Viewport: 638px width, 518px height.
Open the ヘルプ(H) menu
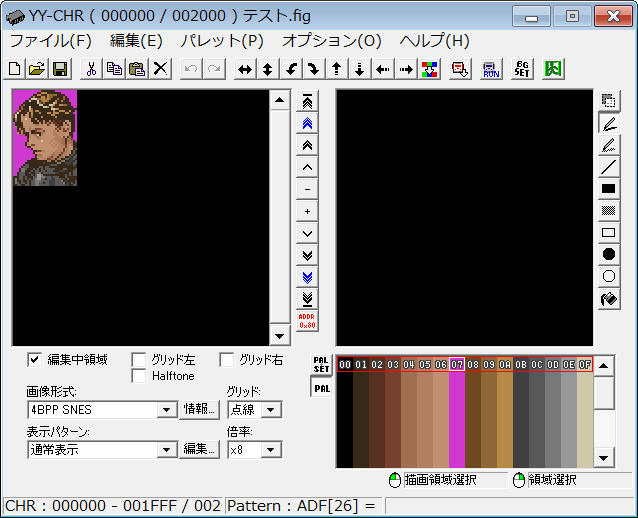click(x=435, y=41)
